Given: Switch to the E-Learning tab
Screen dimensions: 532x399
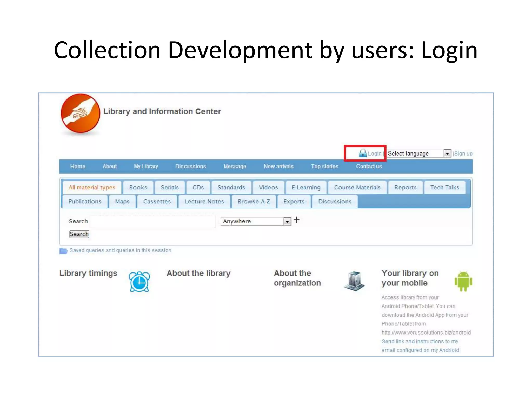Looking at the screenshot, I should point(306,188).
